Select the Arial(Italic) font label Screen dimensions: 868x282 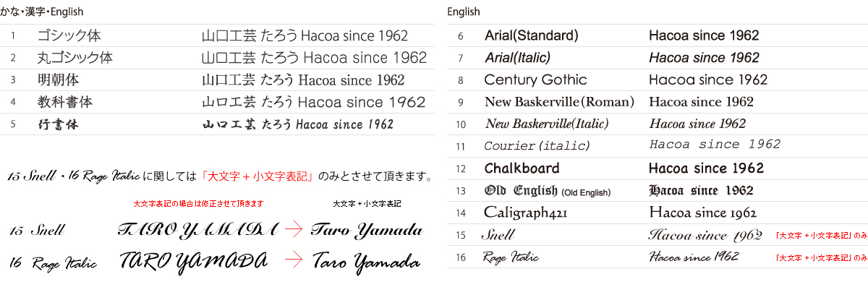tap(517, 57)
